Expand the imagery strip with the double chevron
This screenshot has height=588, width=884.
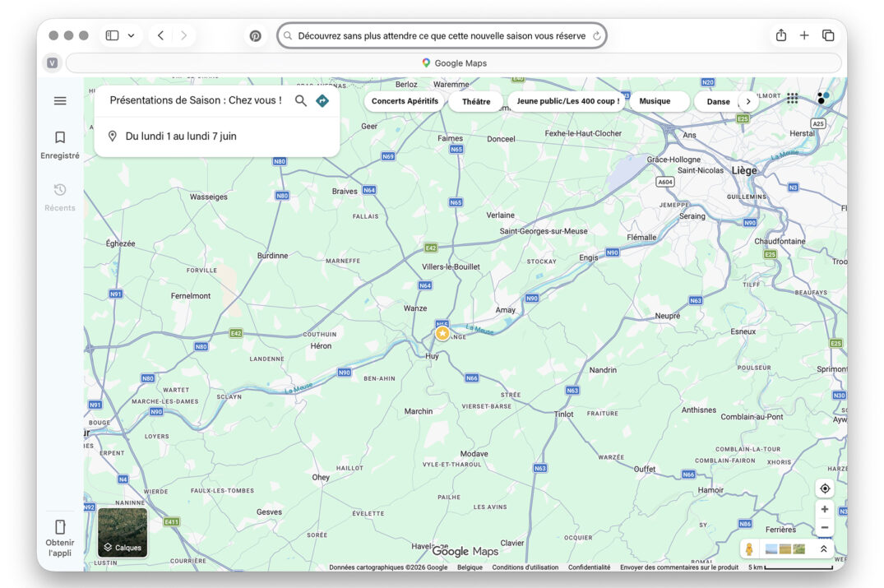pos(823,549)
